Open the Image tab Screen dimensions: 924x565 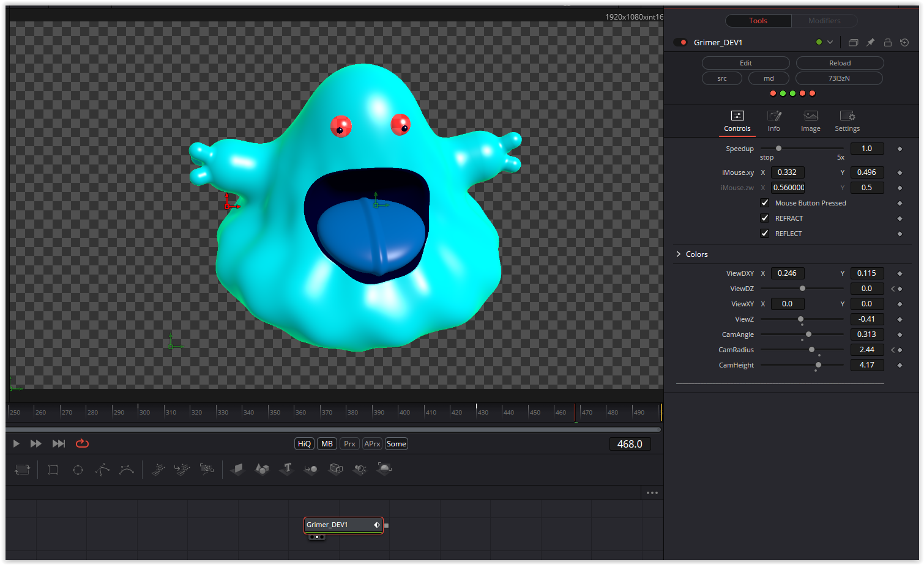[811, 122]
